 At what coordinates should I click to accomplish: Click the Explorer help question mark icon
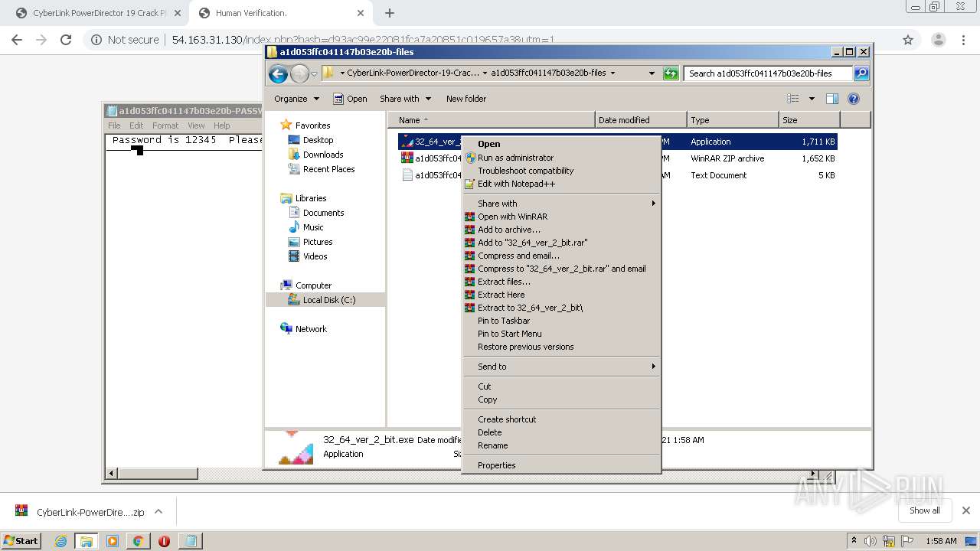point(854,99)
